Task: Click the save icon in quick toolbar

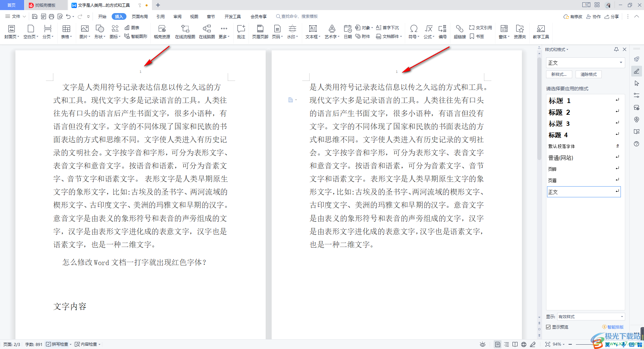Action: coord(35,16)
